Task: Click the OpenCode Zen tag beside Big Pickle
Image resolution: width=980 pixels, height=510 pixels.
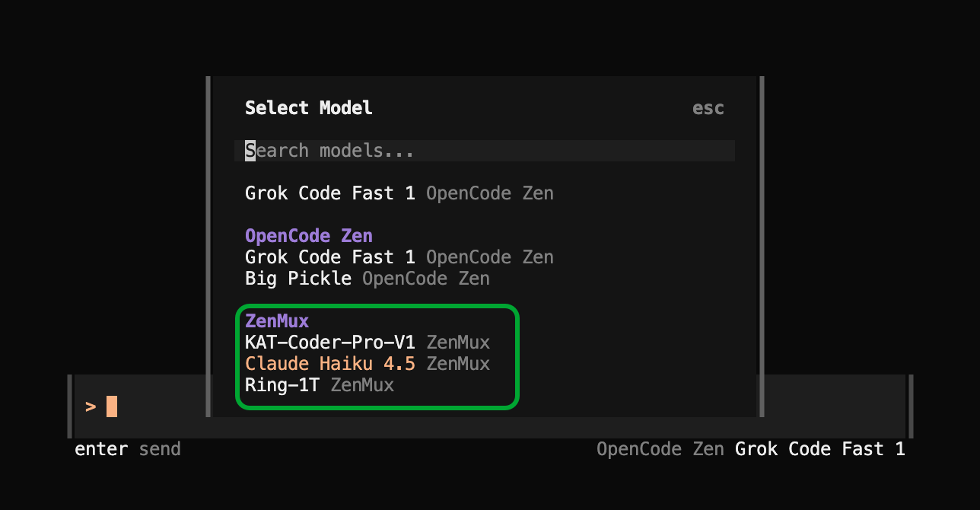Action: click(425, 279)
